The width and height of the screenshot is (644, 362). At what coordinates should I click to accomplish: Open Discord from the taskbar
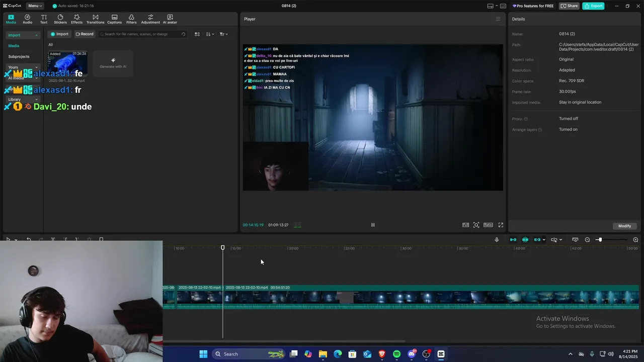pyautogui.click(x=412, y=354)
